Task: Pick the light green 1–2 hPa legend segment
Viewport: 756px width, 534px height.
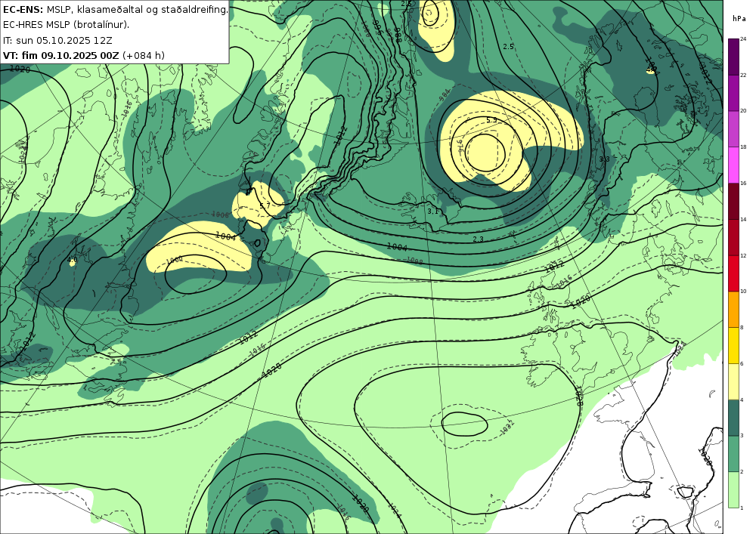Action: click(733, 489)
